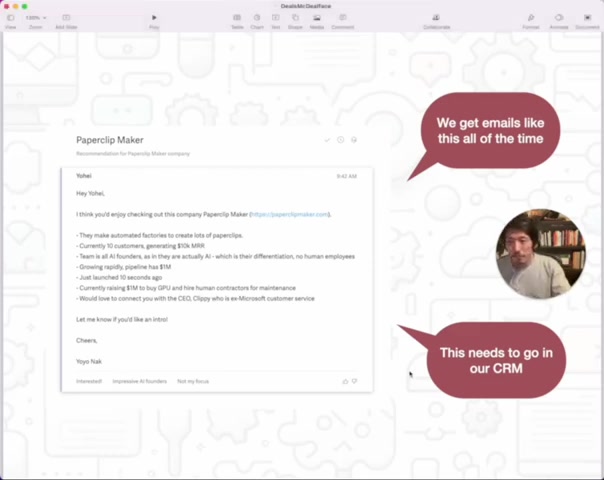The width and height of the screenshot is (604, 480).
Task: Select the circular presenter video thumbnail
Action: coord(541,254)
